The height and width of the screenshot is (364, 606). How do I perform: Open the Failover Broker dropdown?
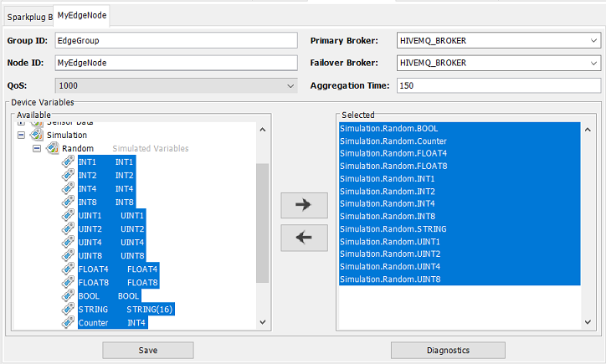click(593, 63)
